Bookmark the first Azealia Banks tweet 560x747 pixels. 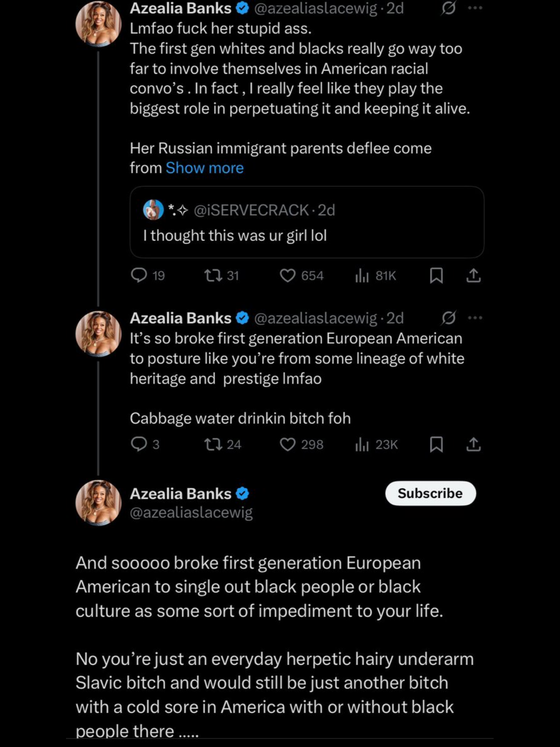tap(436, 276)
